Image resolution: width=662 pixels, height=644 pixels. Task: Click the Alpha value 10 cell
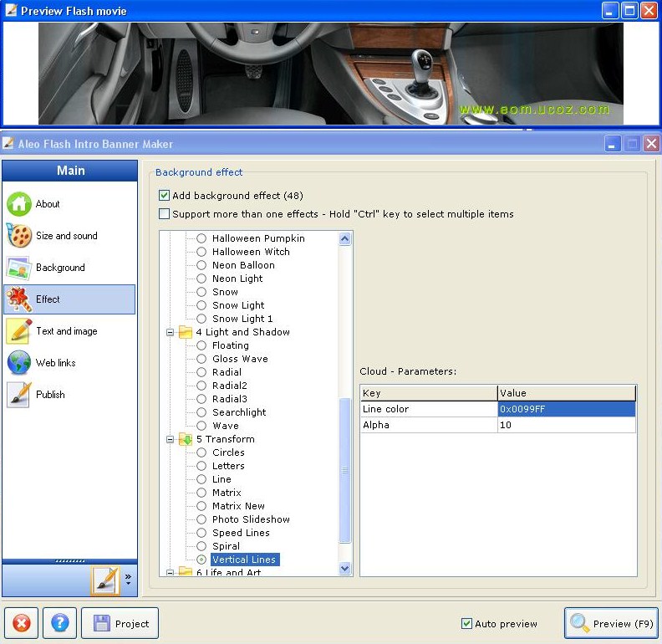566,425
